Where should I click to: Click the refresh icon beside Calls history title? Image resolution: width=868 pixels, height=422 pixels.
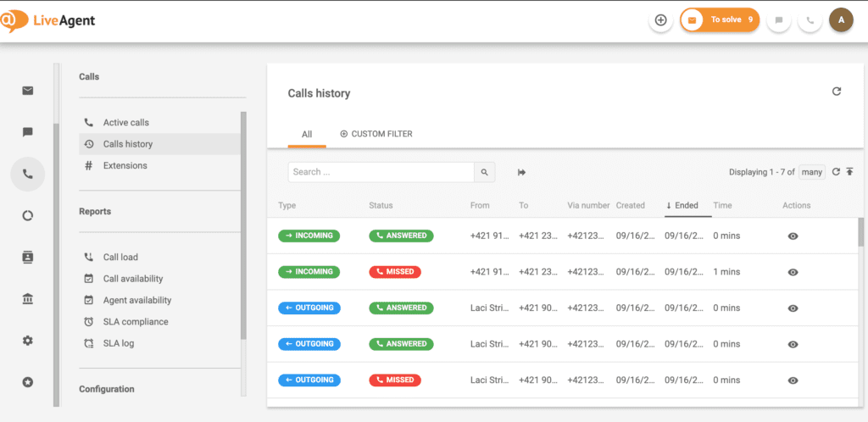pos(837,92)
